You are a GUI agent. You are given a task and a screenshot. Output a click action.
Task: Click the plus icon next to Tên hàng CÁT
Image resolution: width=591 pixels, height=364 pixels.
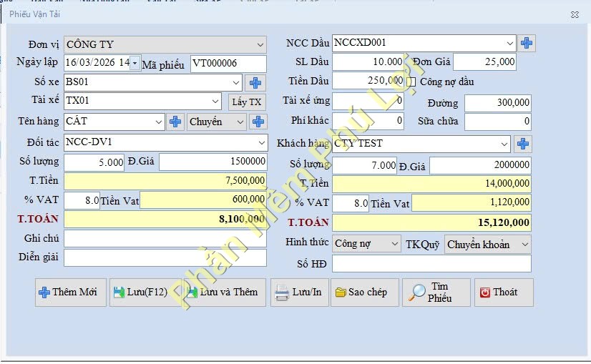tap(175, 122)
